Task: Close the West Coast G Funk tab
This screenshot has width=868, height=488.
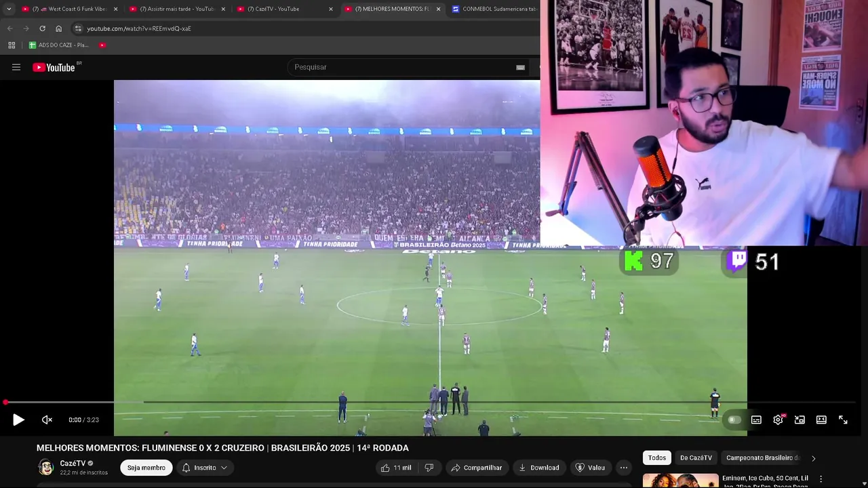Action: tap(115, 9)
